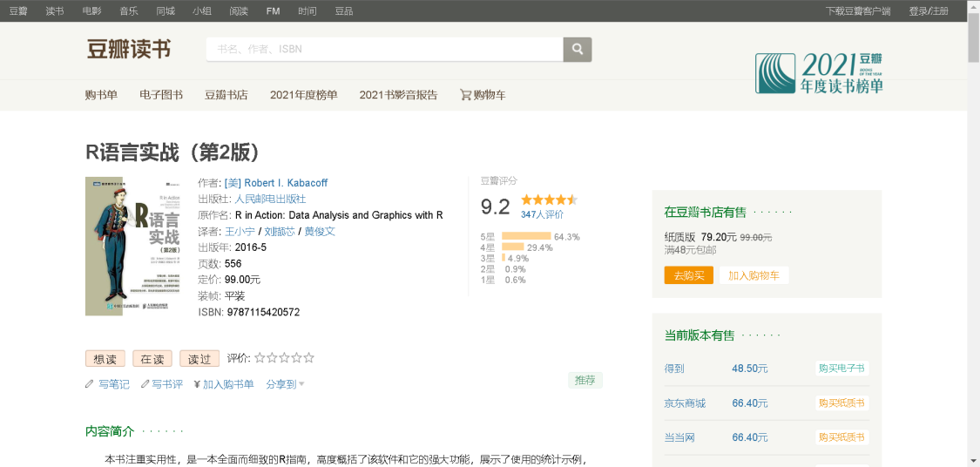Rate the book three stars
The image size is (980, 467).
[x=284, y=358]
